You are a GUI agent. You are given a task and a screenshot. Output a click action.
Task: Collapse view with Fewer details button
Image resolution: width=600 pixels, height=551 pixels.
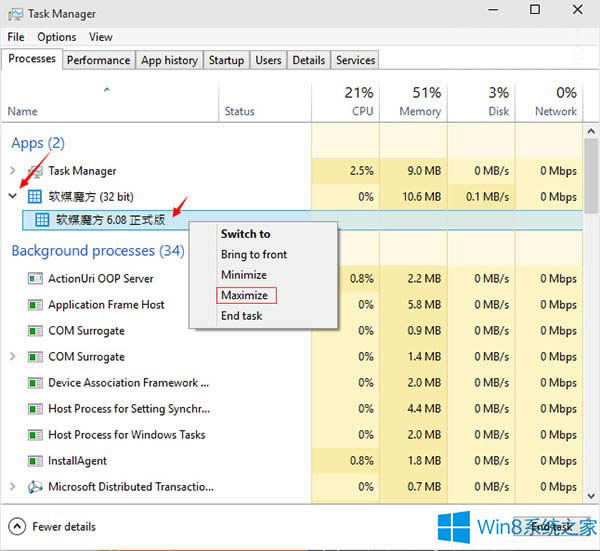(56, 526)
